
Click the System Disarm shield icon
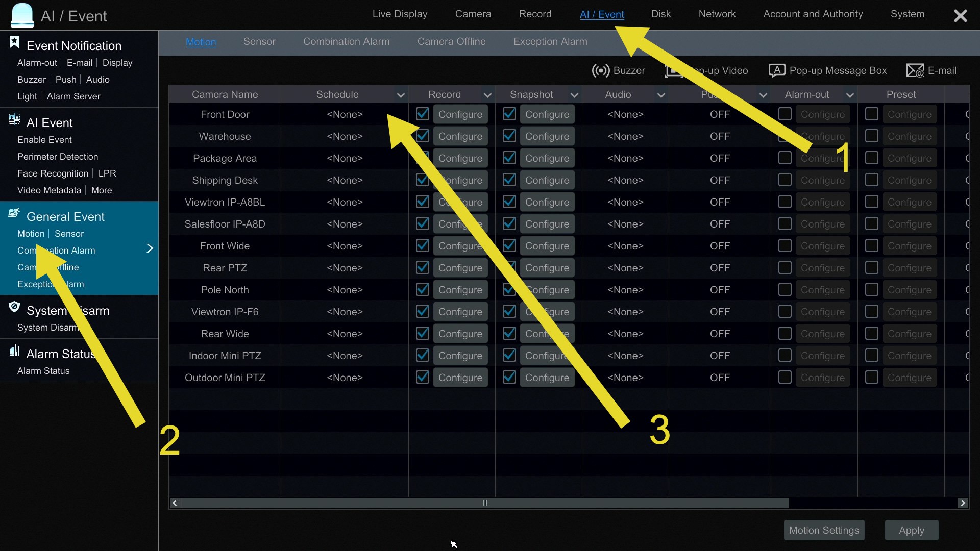pyautogui.click(x=14, y=307)
